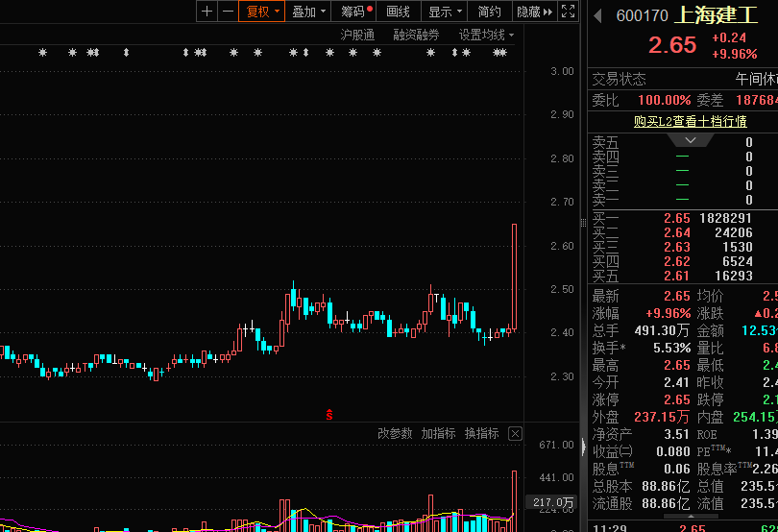Zoom in the chart with plus button

(x=207, y=12)
